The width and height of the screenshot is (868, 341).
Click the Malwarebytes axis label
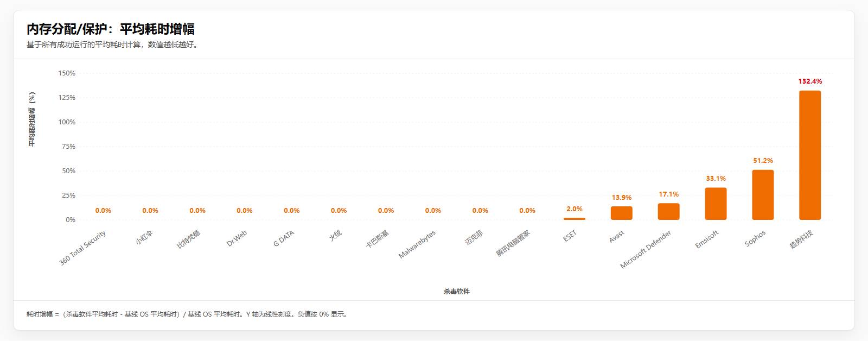point(417,245)
